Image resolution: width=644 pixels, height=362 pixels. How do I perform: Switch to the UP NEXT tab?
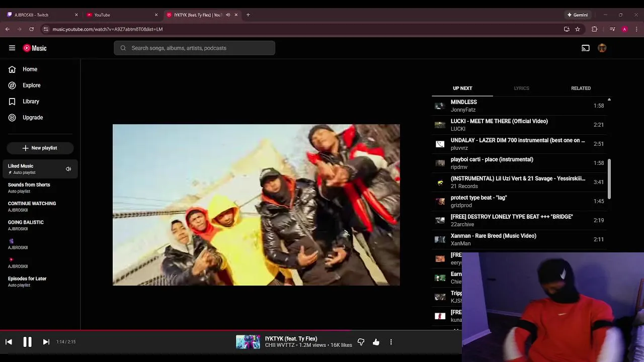[x=462, y=88]
